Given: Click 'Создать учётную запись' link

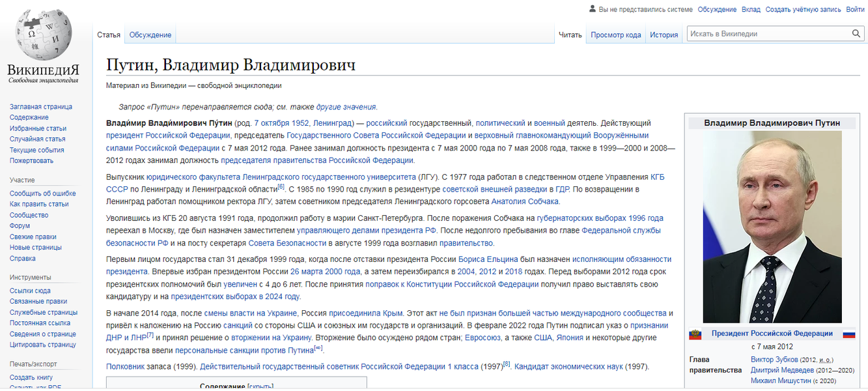Looking at the screenshot, I should 803,10.
